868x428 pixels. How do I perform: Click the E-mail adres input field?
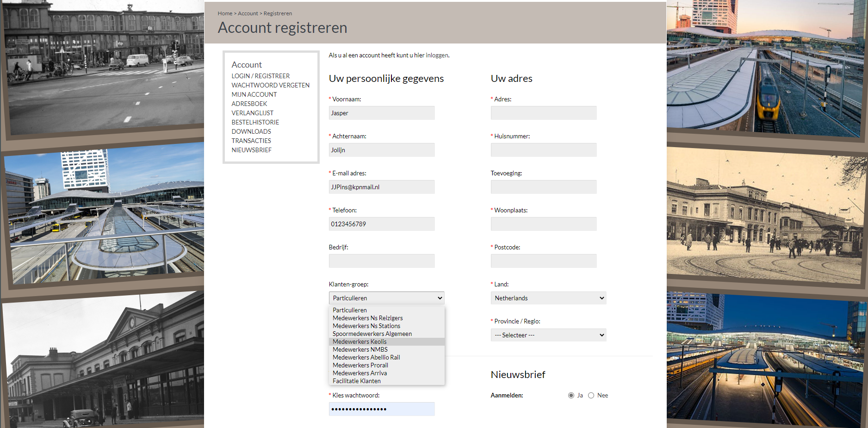pos(382,187)
